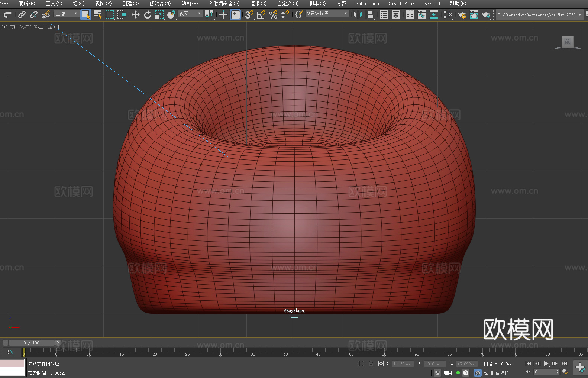The image size is (588, 378).
Task: Select the Link objects tool
Action: pos(22,14)
